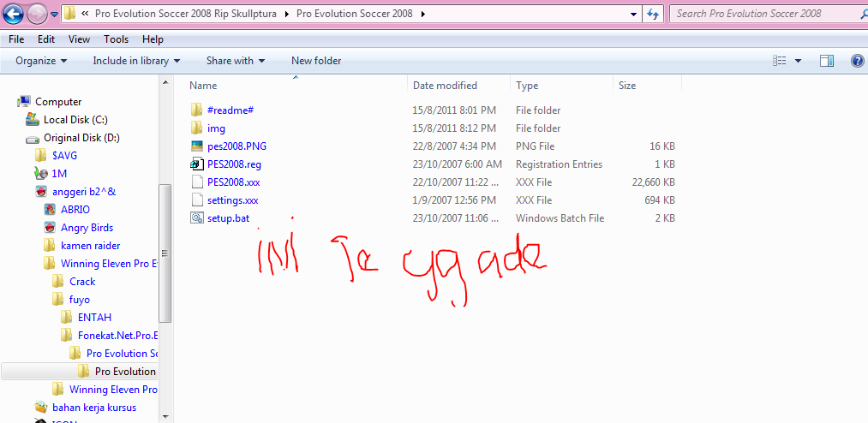Open the breadcrumb arrow after Rip Skullptura
The height and width of the screenshot is (423, 868).
pos(287,14)
